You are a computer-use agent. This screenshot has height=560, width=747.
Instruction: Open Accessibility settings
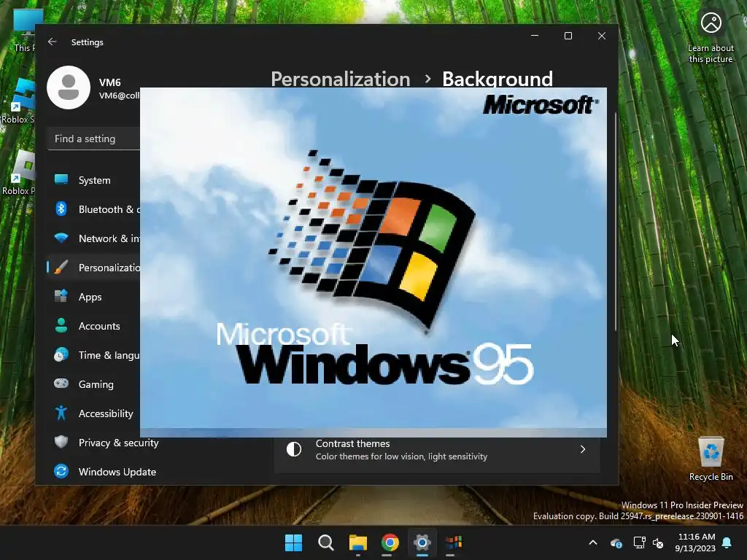click(x=94, y=413)
